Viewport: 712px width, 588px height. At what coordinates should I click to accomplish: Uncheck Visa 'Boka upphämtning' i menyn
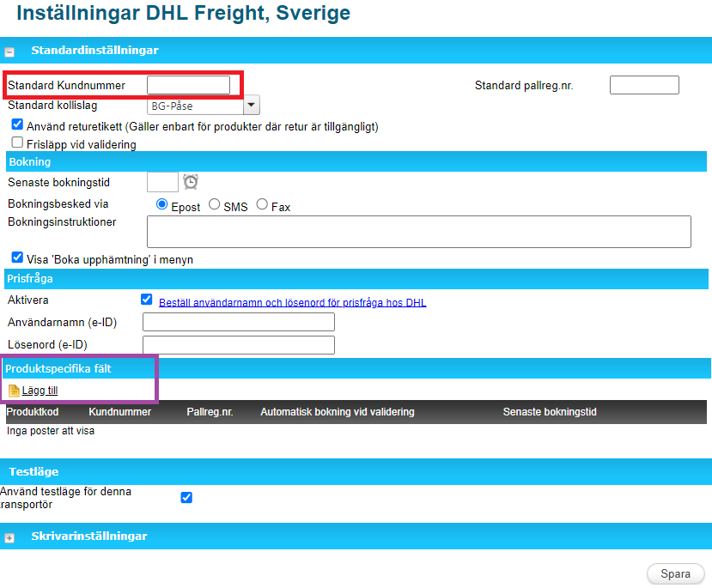(17, 258)
